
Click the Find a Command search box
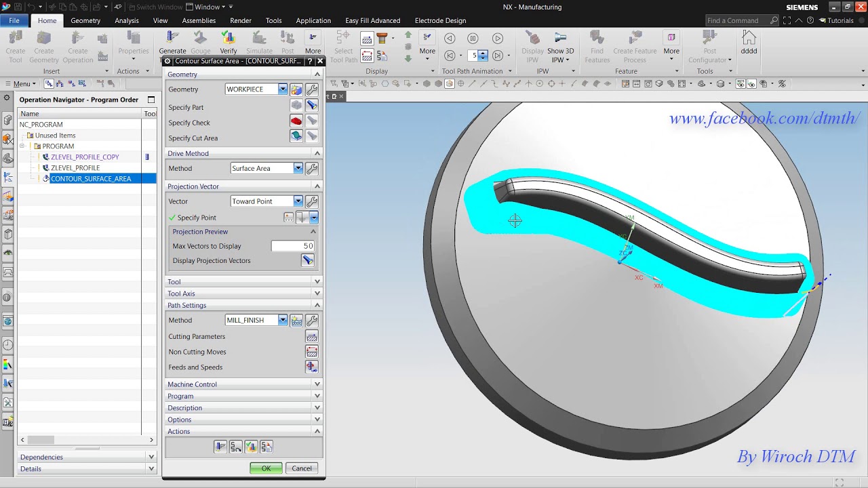(742, 20)
